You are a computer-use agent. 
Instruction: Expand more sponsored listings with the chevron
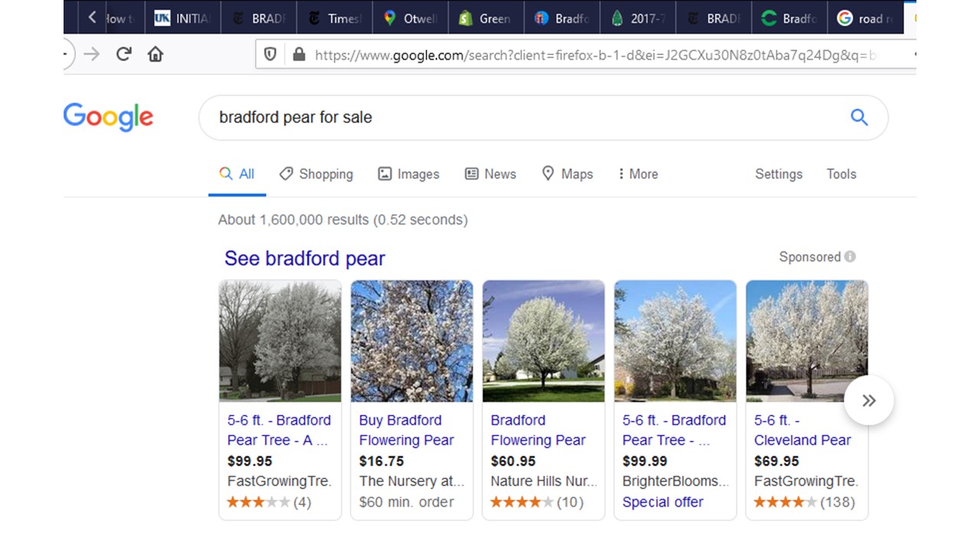click(868, 400)
